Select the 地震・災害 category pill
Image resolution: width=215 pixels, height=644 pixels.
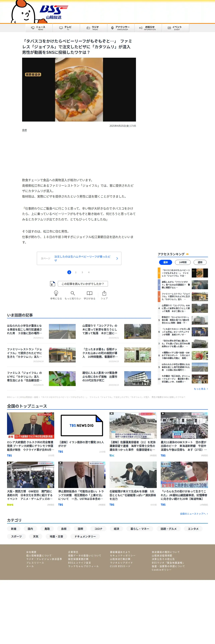tap(56, 536)
